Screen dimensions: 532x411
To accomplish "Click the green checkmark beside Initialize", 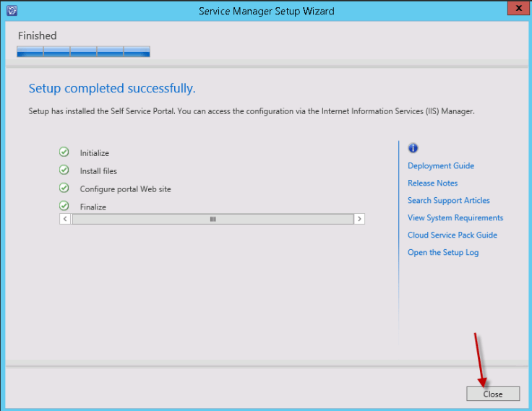I will click(64, 152).
